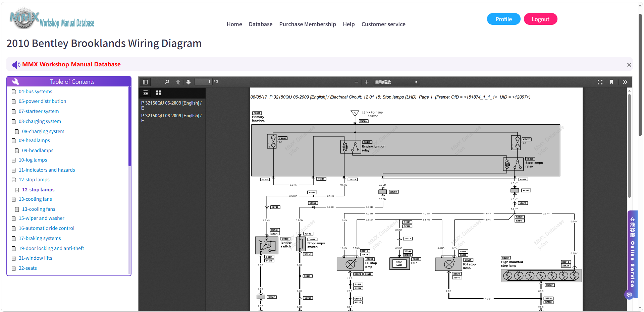Open 15-wiper and washer chapter
Screen dimensions: 644x312
42,218
